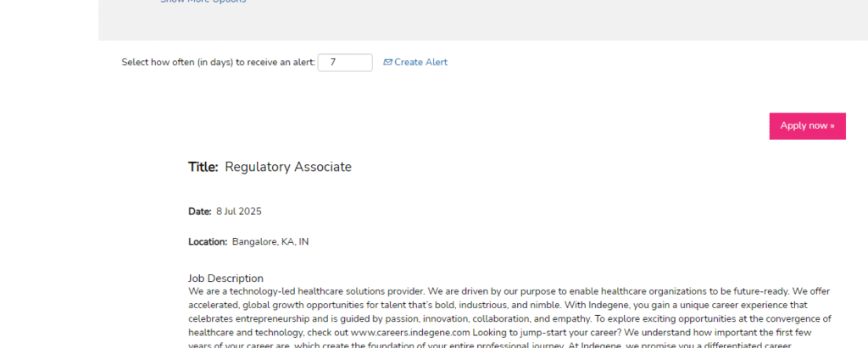This screenshot has width=868, height=348.
Task: Click the envelope icon beside Create Alert
Action: coord(387,63)
